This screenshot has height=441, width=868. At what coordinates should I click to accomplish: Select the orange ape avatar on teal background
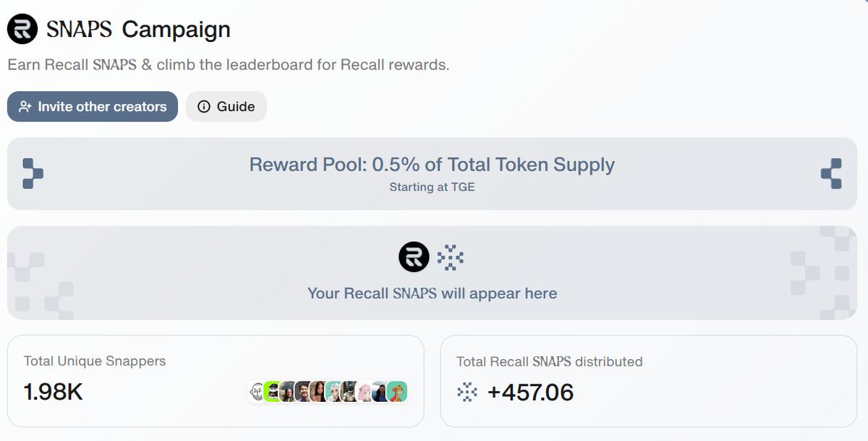coord(397,392)
